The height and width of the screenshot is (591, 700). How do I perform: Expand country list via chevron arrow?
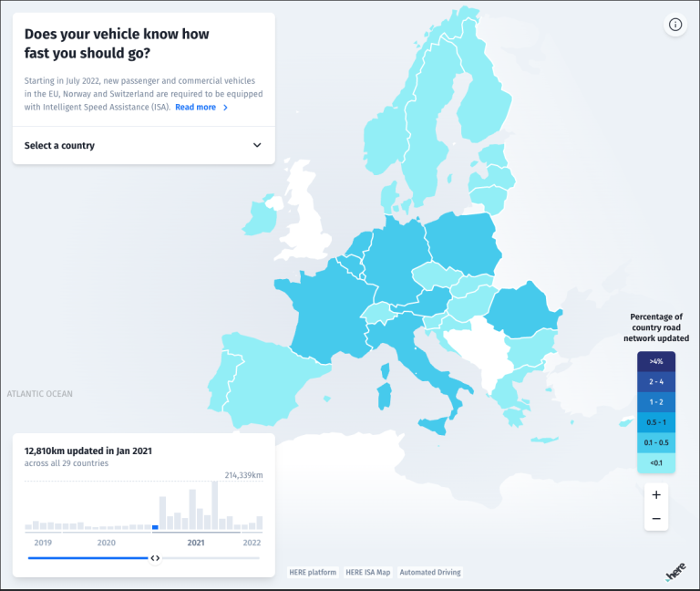257,145
